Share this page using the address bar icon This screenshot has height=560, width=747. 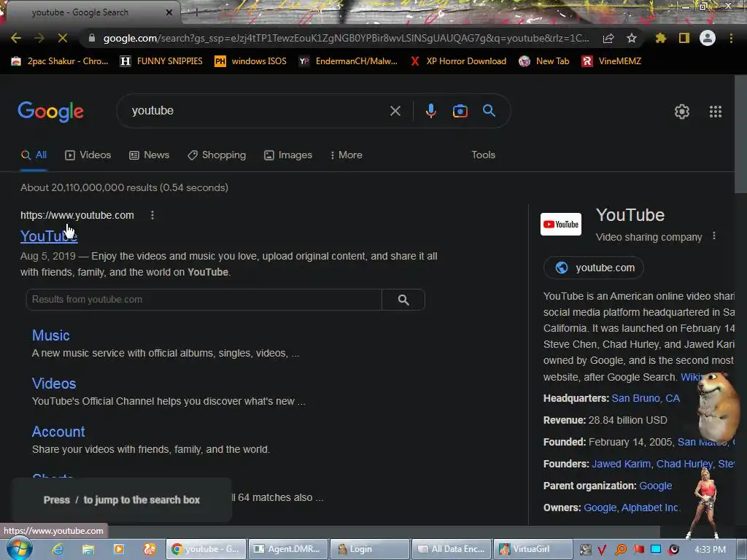[608, 38]
